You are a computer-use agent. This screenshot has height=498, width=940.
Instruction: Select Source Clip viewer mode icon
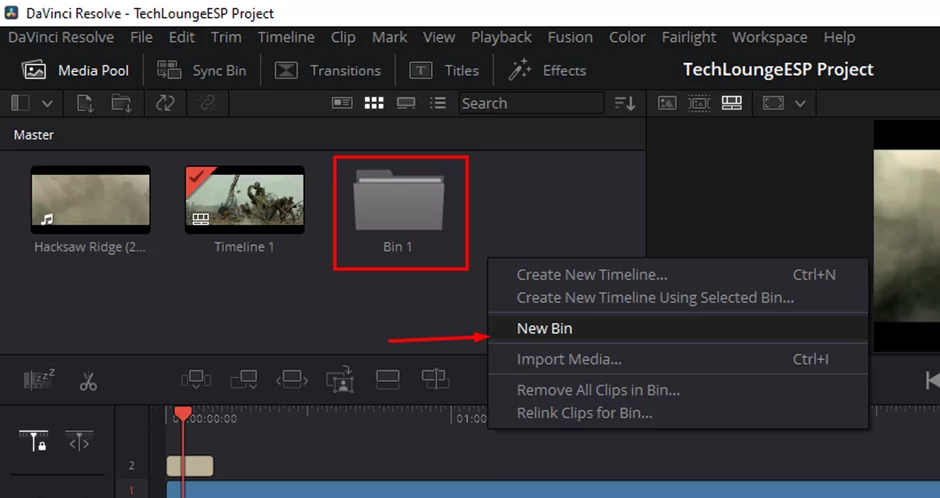667,103
